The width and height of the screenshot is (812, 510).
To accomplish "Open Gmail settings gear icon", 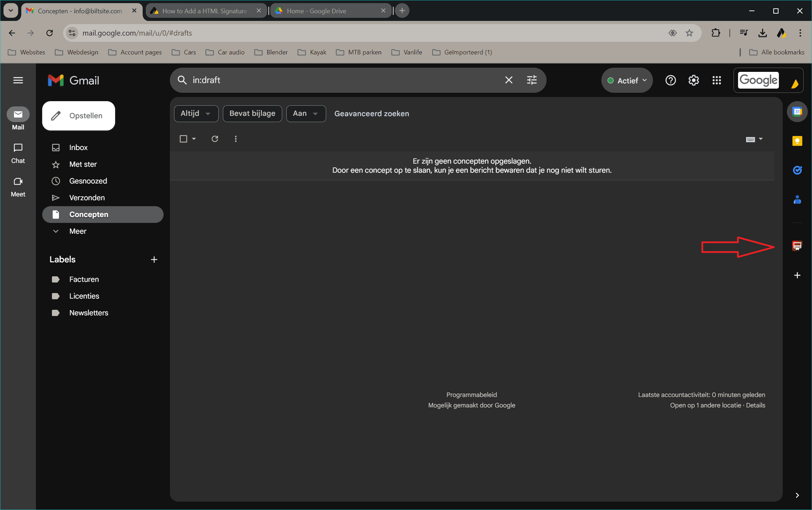I will pos(693,81).
